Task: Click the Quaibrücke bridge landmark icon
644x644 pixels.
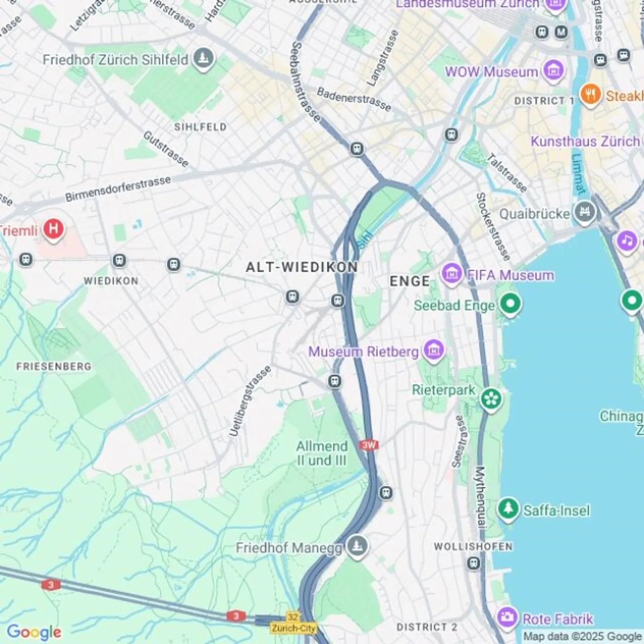Action: [585, 212]
